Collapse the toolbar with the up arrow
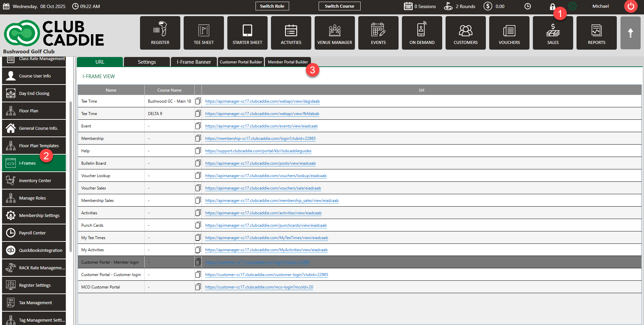 point(630,33)
